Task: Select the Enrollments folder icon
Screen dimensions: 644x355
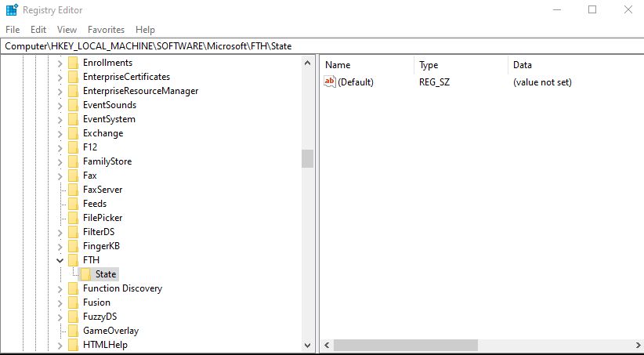Action: pos(73,63)
